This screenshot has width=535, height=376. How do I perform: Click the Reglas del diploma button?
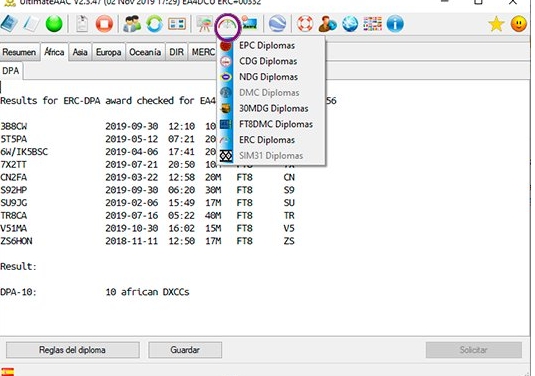click(72, 350)
